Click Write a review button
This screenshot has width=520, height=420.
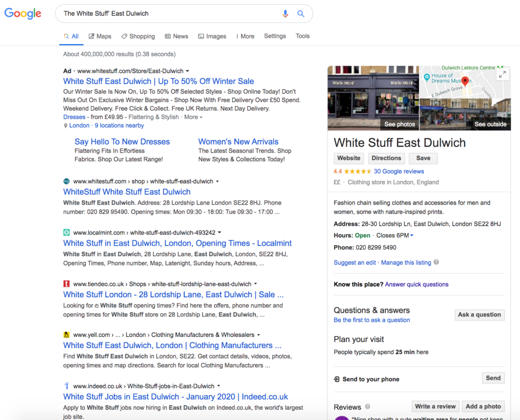[435, 406]
